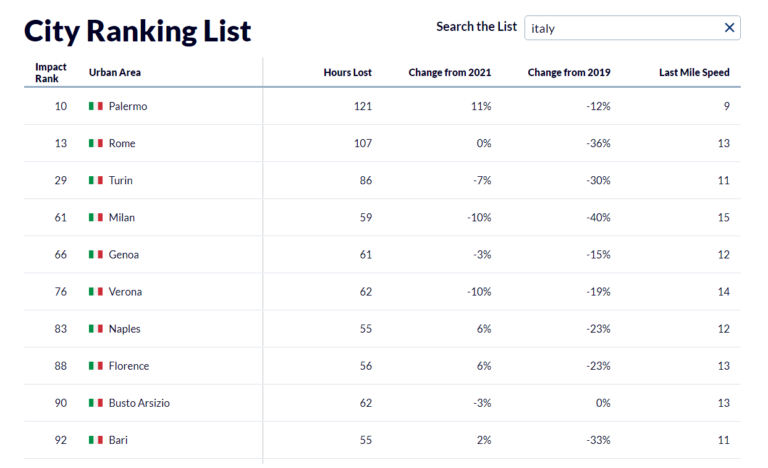This screenshot has height=468, width=768.
Task: Open the Florence city name link
Action: click(x=129, y=366)
